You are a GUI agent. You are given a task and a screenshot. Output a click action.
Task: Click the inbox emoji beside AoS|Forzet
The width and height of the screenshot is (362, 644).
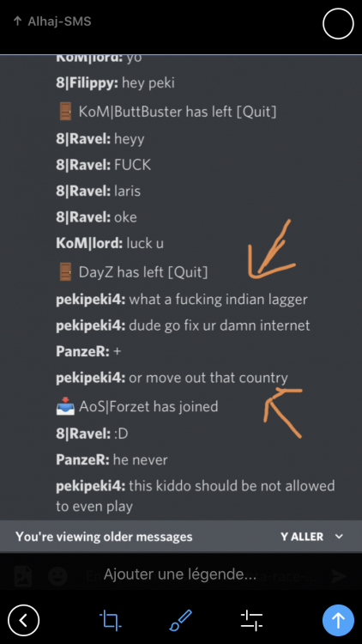click(x=65, y=407)
